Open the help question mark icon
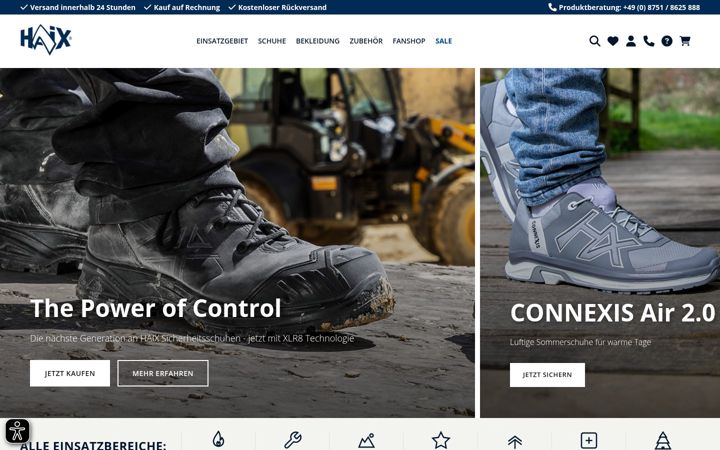 pos(667,41)
